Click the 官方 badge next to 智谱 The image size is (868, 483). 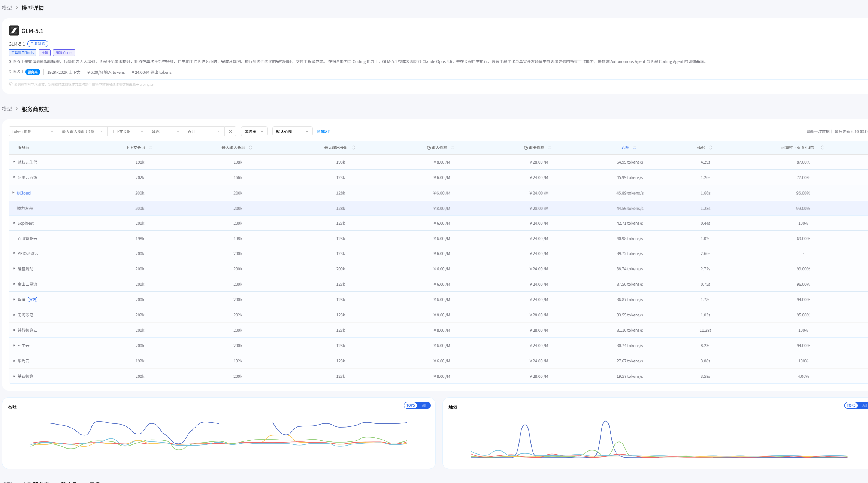tap(33, 300)
